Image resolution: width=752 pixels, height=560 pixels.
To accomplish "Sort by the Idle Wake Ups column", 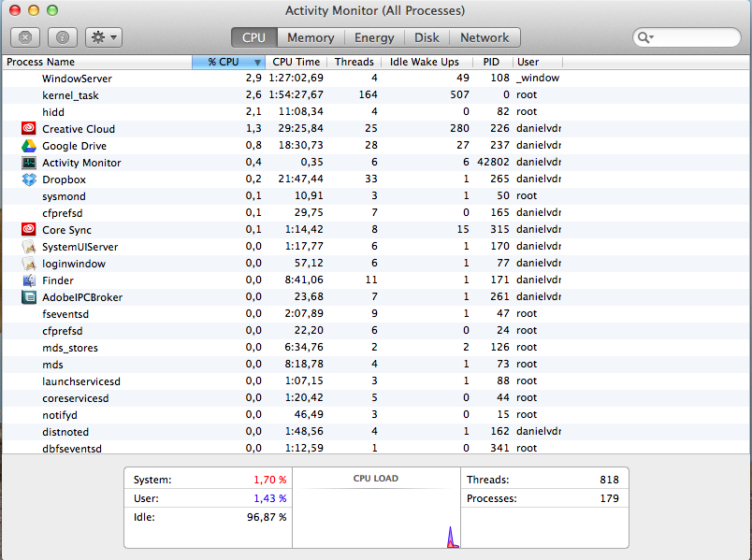I will 426,62.
